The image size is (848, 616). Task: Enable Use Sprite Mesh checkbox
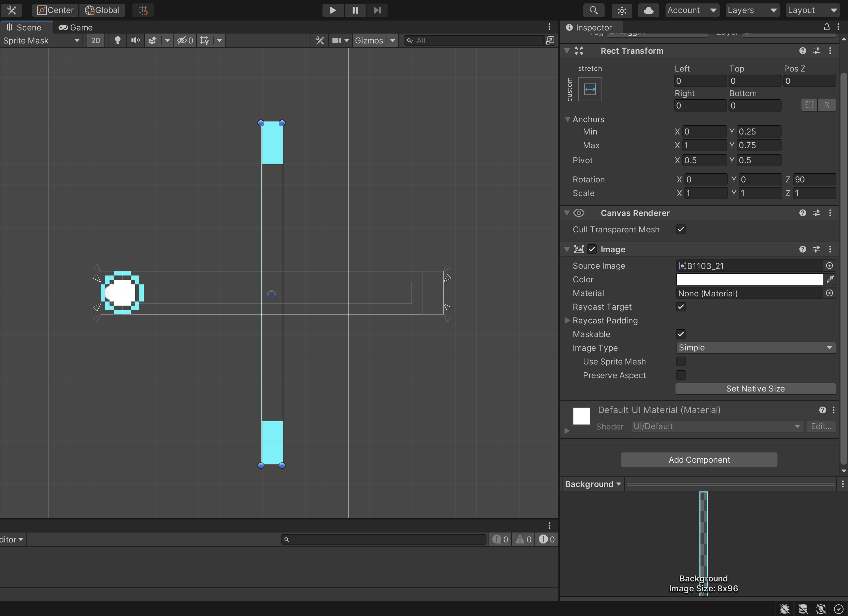click(x=681, y=361)
